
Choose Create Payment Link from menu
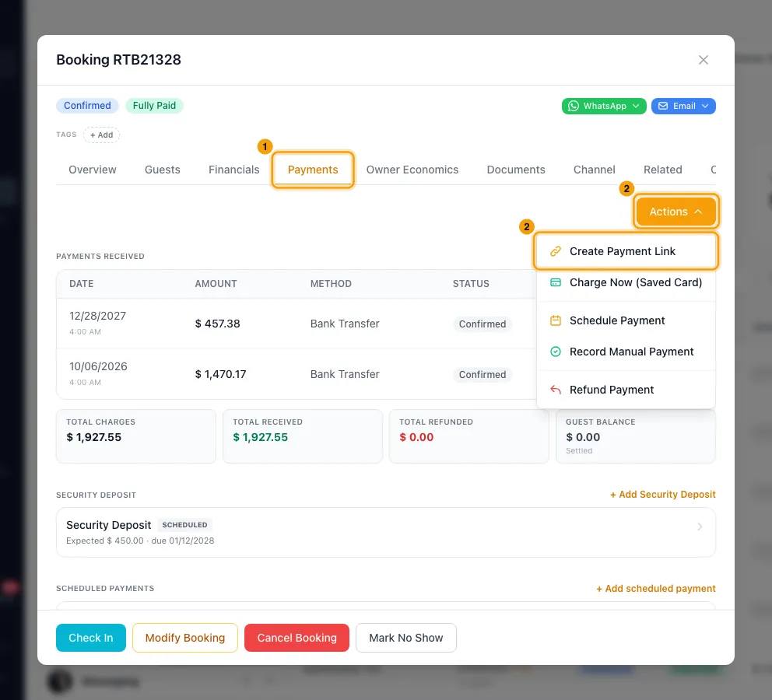pyautogui.click(x=626, y=251)
